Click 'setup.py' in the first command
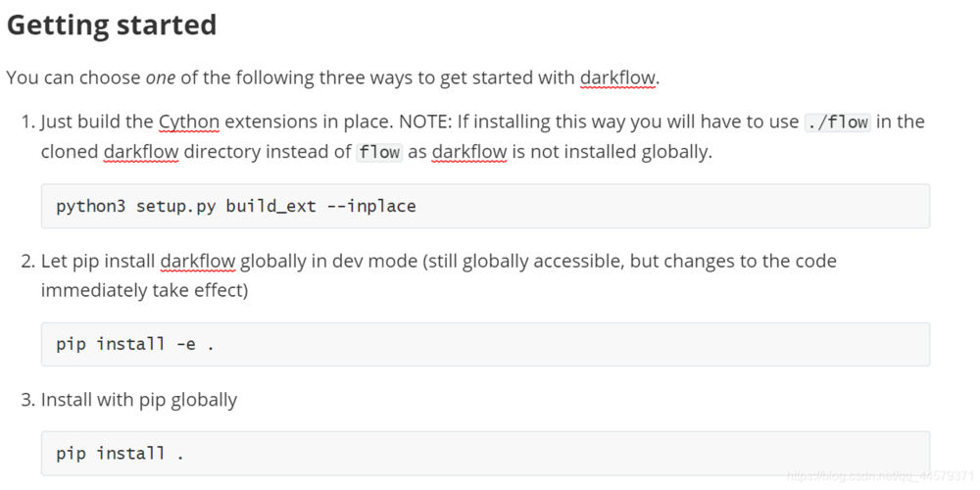 point(176,206)
